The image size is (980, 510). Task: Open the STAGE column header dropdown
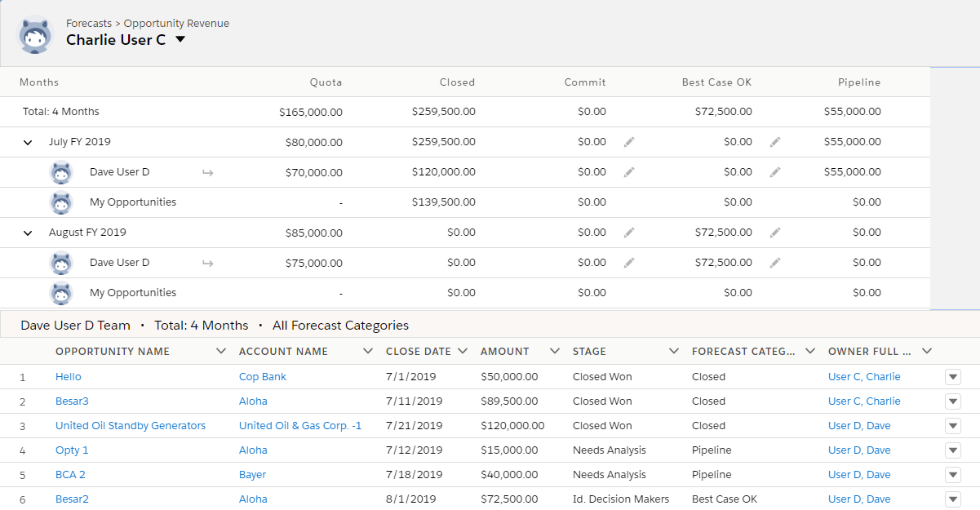(674, 351)
